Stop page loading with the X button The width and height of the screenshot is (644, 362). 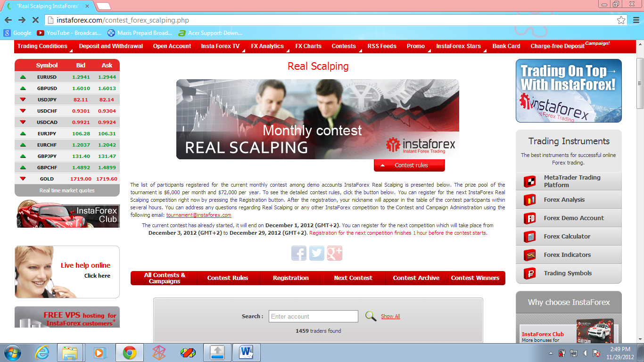[36, 20]
